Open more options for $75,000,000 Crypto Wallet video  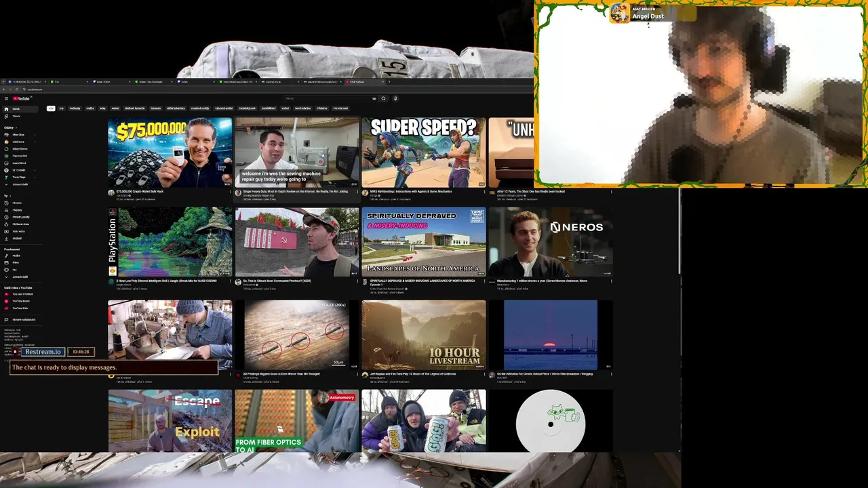[231, 192]
